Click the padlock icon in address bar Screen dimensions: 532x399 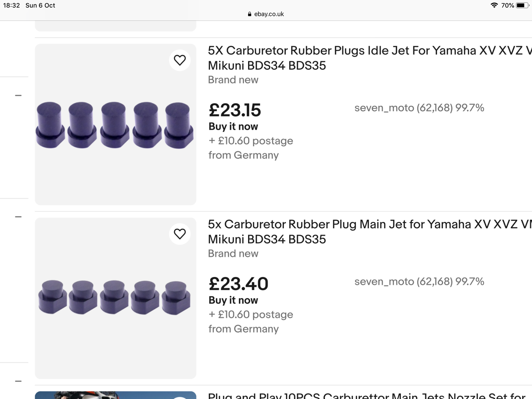250,14
